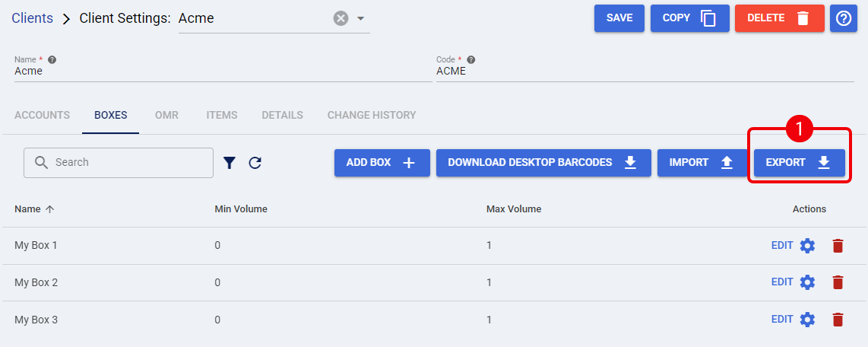
Task: Show Code field help tooltip icon
Action: 470,59
